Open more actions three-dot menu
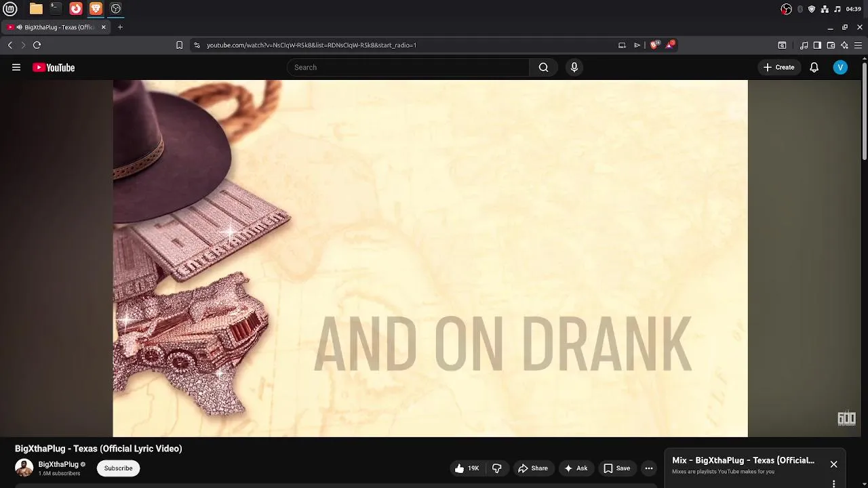 click(x=649, y=468)
